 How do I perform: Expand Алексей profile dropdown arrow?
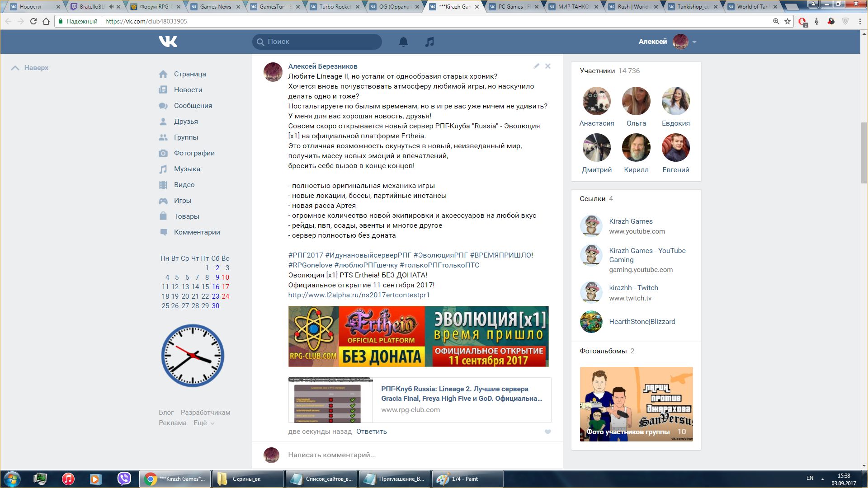(x=694, y=42)
